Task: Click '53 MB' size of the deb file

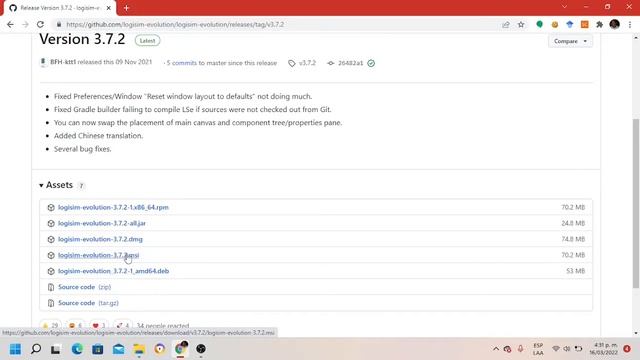Action: click(x=576, y=271)
